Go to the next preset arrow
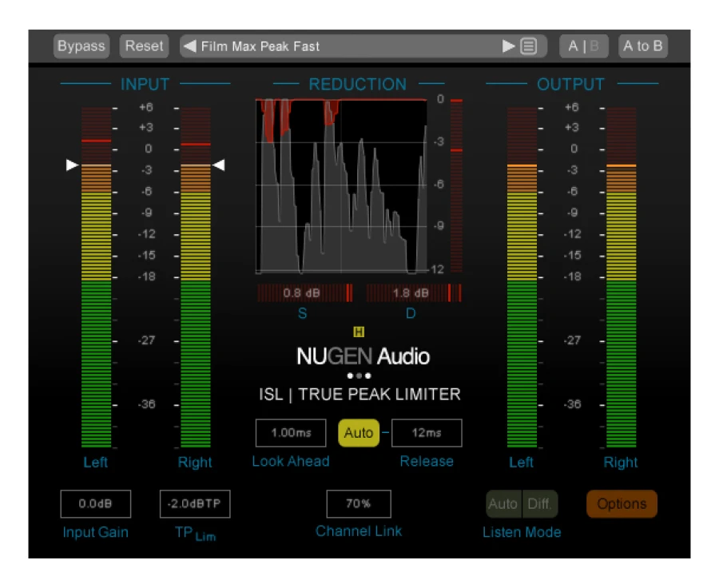The image size is (719, 588). [x=508, y=46]
